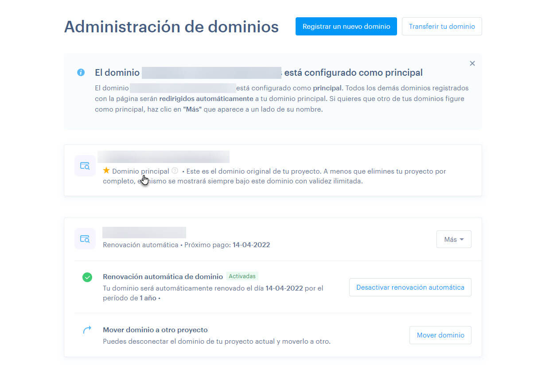Image resolution: width=534 pixels, height=392 pixels.
Task: Click the star icon next to Dominio principal
Action: [105, 171]
